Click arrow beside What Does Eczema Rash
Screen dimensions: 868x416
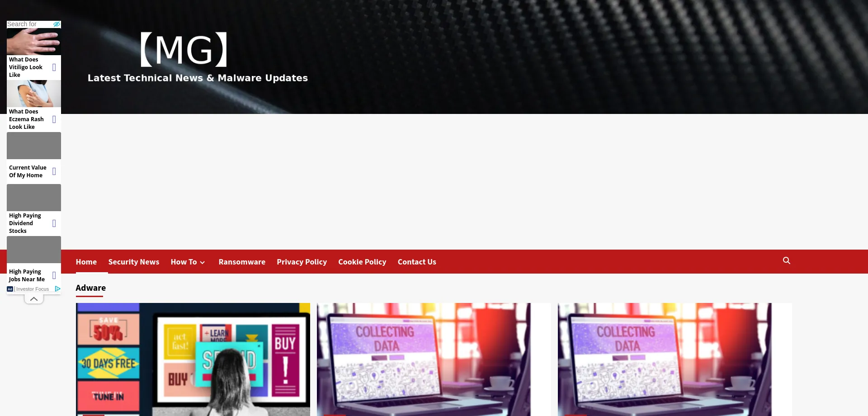(x=54, y=119)
